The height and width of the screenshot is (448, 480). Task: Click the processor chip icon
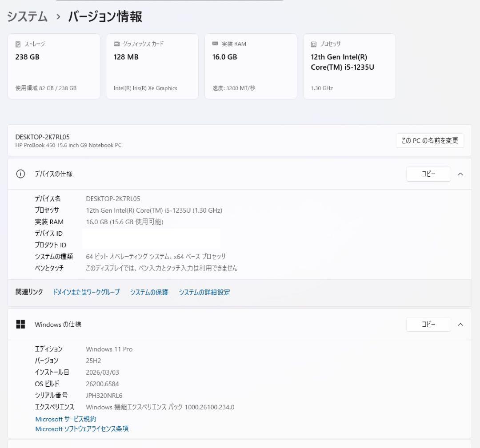tap(313, 44)
